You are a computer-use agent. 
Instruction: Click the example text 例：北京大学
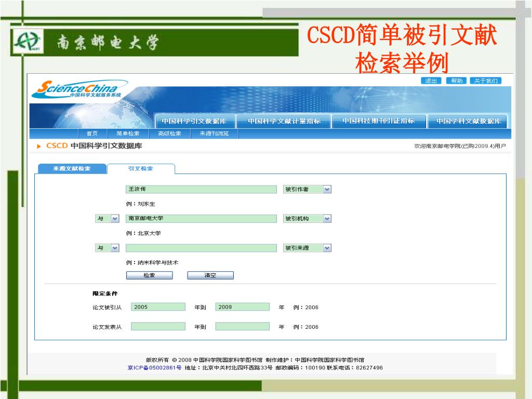click(143, 233)
